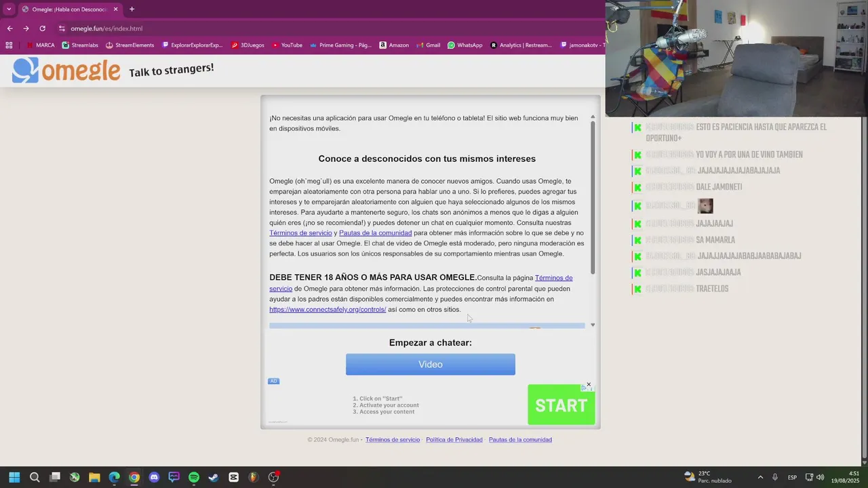868x488 pixels.
Task: Close the advertisement with X icon
Action: pyautogui.click(x=589, y=384)
